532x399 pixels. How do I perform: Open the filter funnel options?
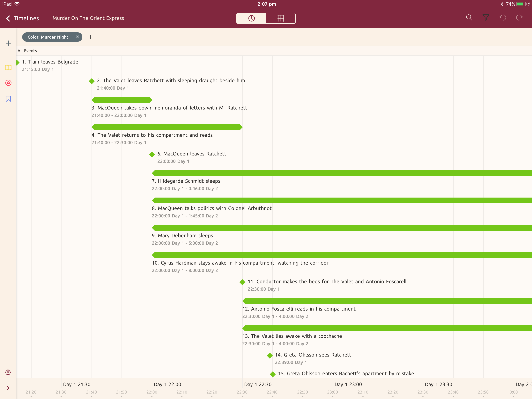click(486, 18)
